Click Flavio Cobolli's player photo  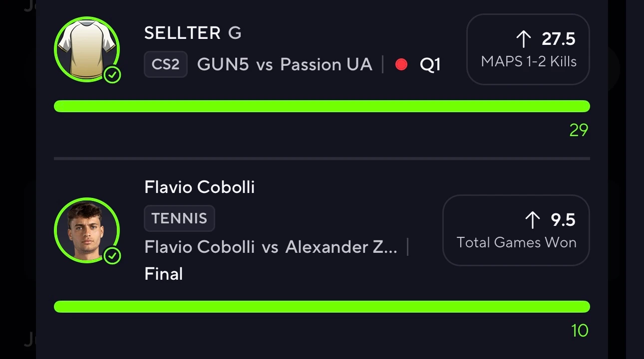87,230
